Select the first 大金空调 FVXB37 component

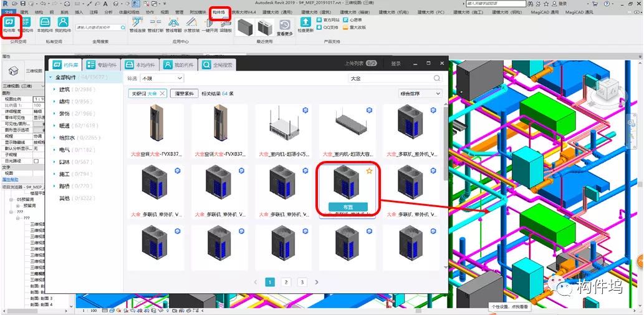click(x=156, y=132)
